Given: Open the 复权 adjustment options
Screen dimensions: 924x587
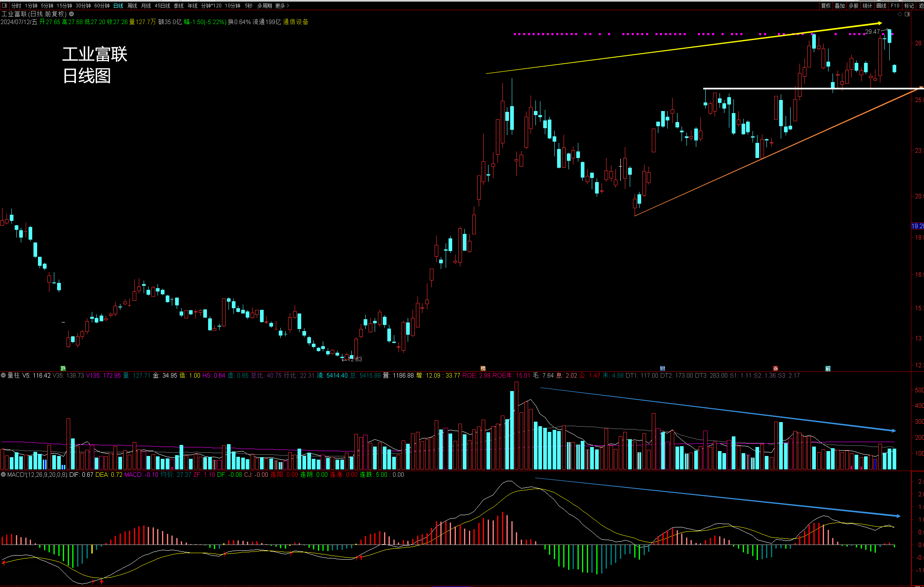Looking at the screenshot, I should point(826,6).
